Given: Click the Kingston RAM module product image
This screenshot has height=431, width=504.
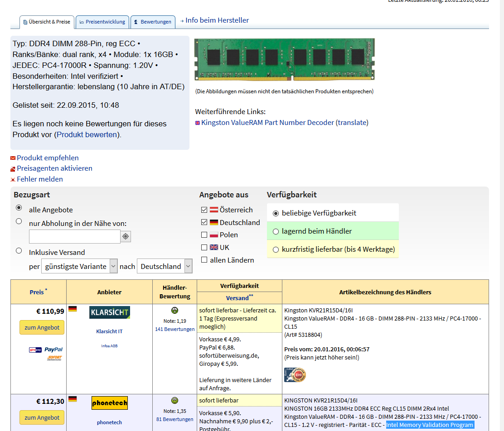Looking at the screenshot, I should [285, 59].
